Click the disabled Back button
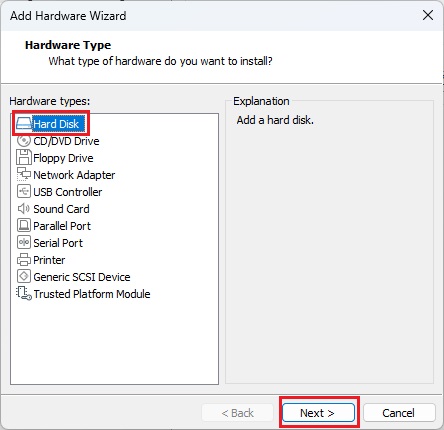 pos(237,413)
